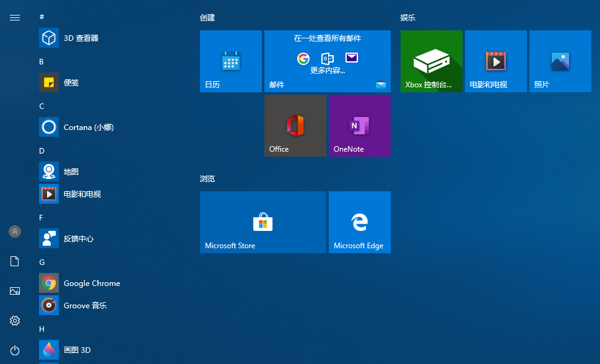600x364 pixels.
Task: Click the user account avatar
Action: pyautogui.click(x=15, y=232)
